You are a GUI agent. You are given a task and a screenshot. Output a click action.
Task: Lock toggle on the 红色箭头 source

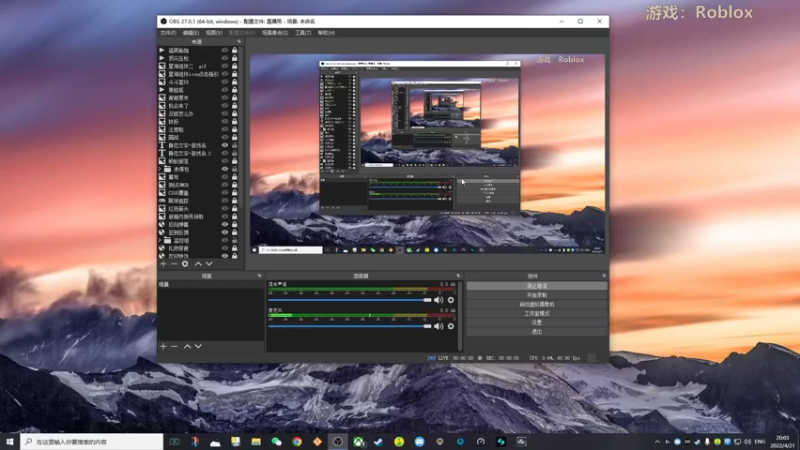235,209
